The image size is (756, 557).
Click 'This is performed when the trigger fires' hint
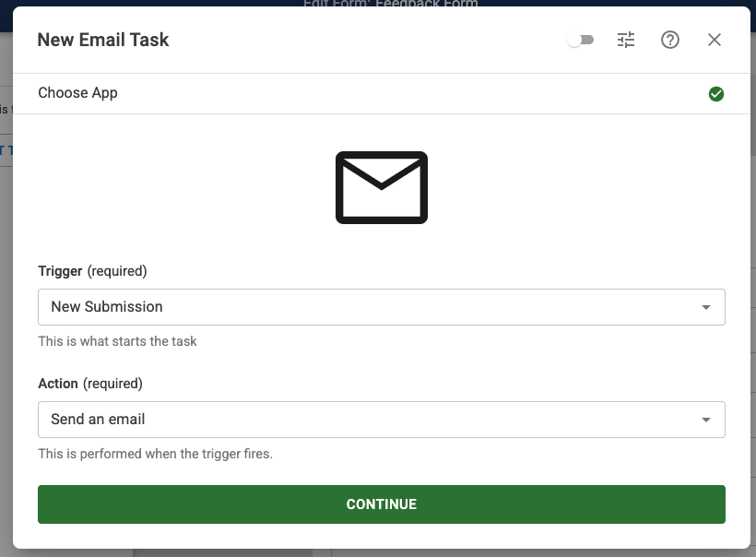click(155, 454)
